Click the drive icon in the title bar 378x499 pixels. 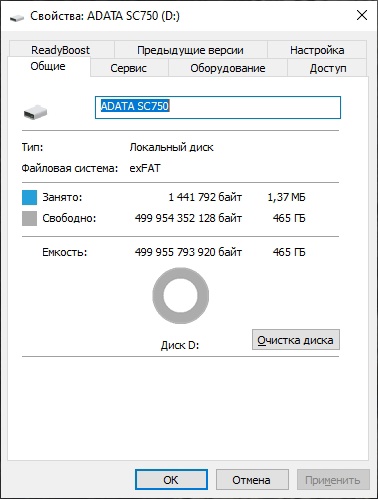16,17
